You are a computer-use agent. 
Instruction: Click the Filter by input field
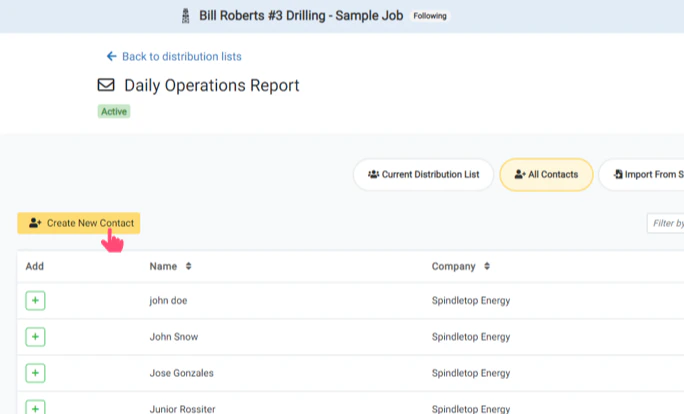point(666,223)
